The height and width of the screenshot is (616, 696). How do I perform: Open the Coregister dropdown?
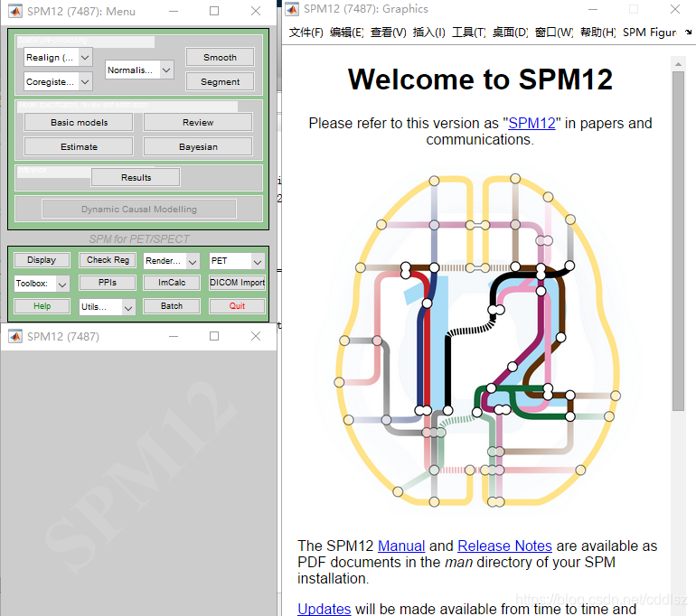pyautogui.click(x=58, y=81)
